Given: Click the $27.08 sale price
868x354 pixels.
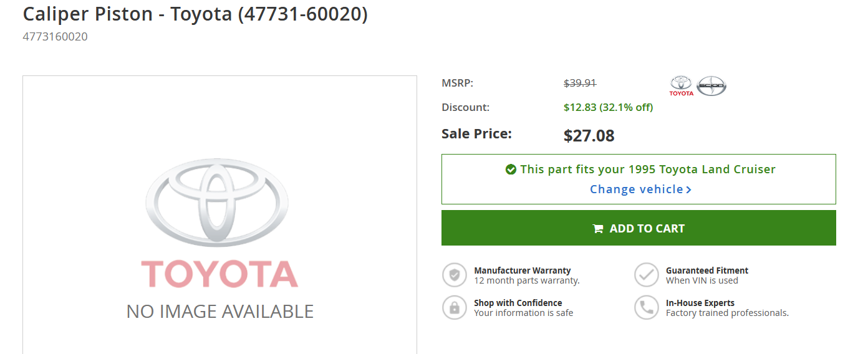Looking at the screenshot, I should click(589, 135).
